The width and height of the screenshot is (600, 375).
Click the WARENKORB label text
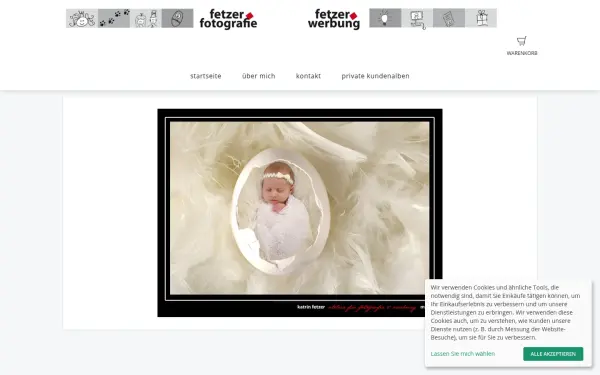(522, 53)
